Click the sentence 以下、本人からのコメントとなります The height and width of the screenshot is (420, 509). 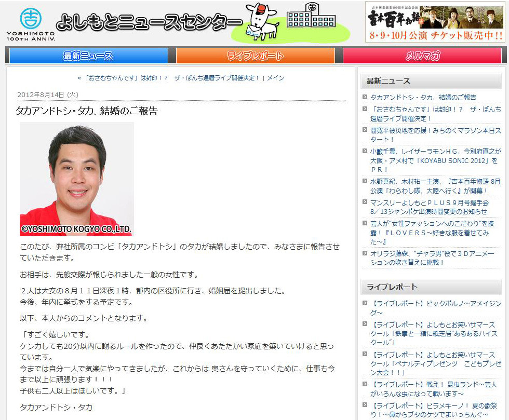click(x=84, y=318)
